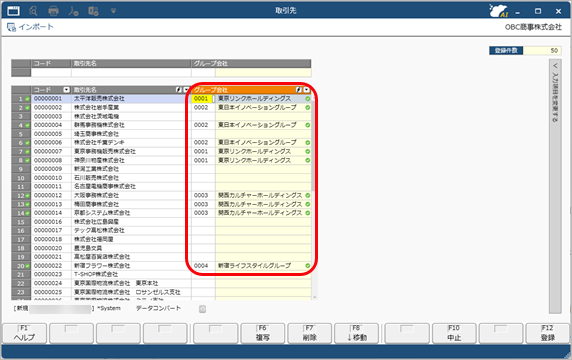The image size is (572, 360).
Task: Click check mark beside row number 12
Action: [27, 196]
